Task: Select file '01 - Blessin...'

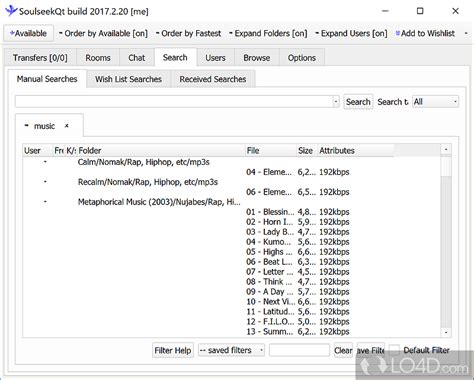Action: [x=270, y=212]
